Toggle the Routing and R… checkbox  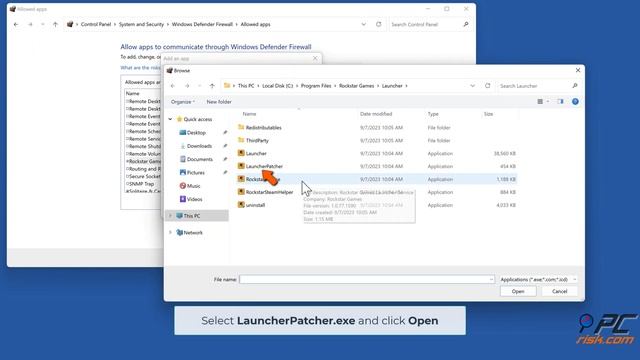point(127,169)
